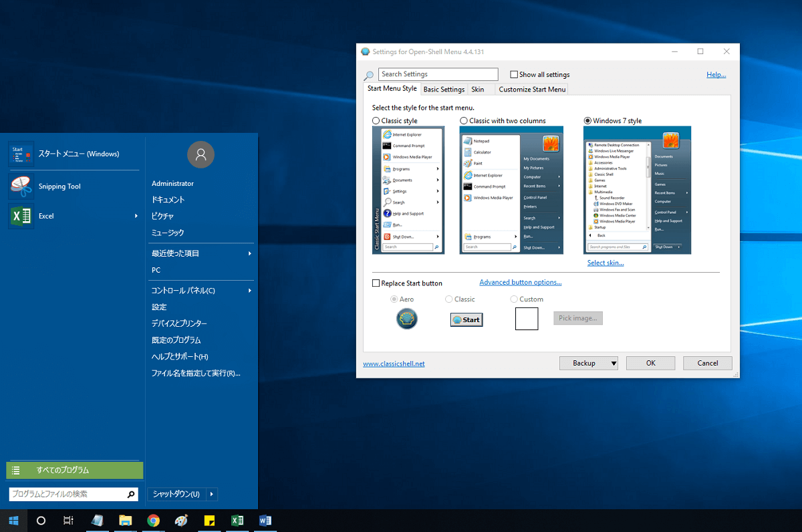Screen dimensions: 802x532
Task: Click the magnifier icon beside Search Settings
Action: pos(368,76)
